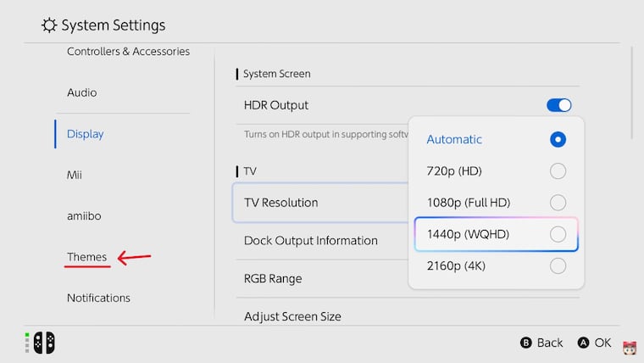The image size is (644, 363).
Task: Select Notifications in the sidebar
Action: tap(98, 298)
